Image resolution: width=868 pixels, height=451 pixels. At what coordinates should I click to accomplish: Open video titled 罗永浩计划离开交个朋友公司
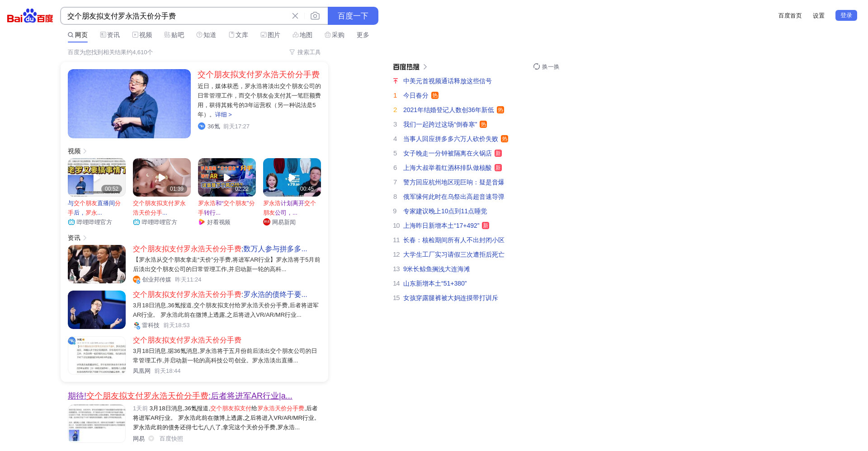(289, 208)
